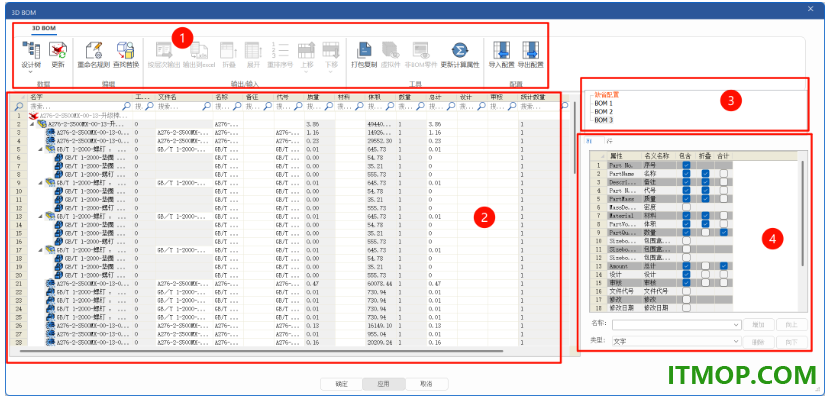Toggle 折叠 checkbox for Material 材料

point(705,215)
